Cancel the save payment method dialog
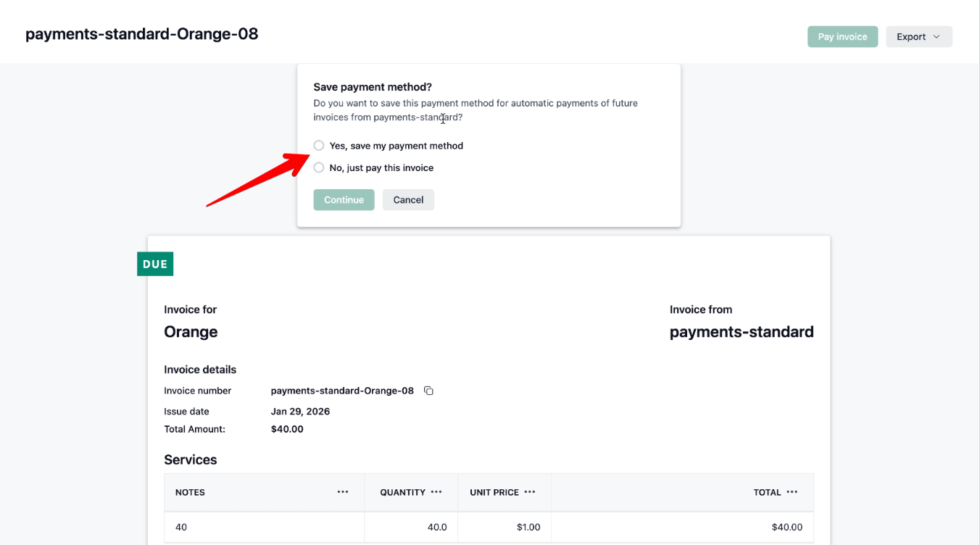The image size is (980, 545). [408, 200]
